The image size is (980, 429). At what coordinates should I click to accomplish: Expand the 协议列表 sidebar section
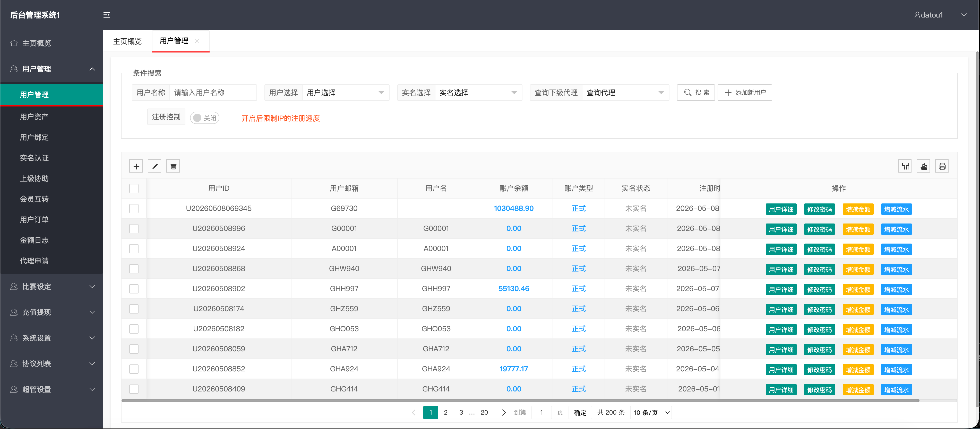click(92, 364)
